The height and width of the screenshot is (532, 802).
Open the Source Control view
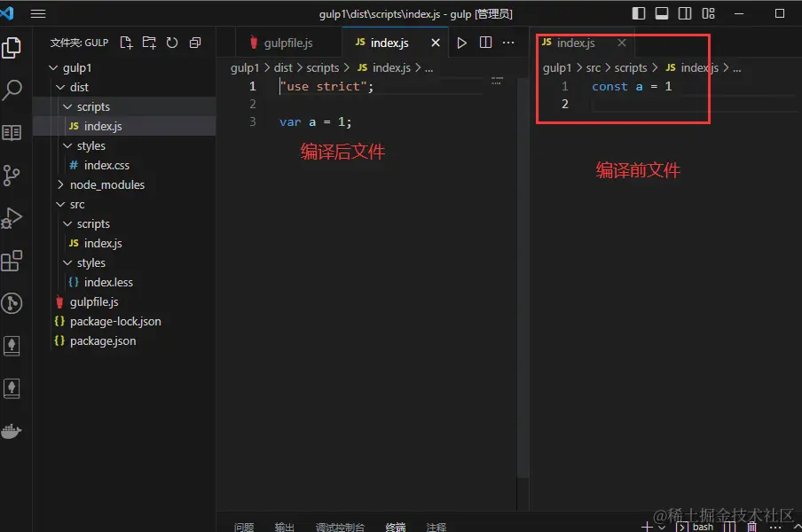point(12,176)
